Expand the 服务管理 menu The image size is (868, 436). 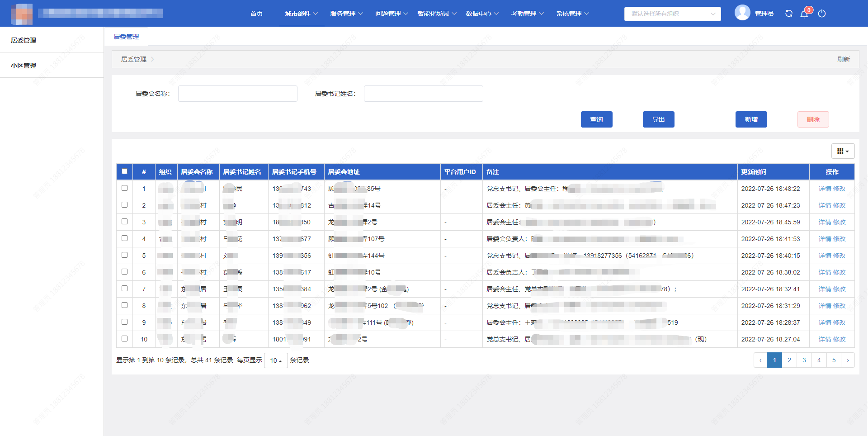pyautogui.click(x=347, y=14)
